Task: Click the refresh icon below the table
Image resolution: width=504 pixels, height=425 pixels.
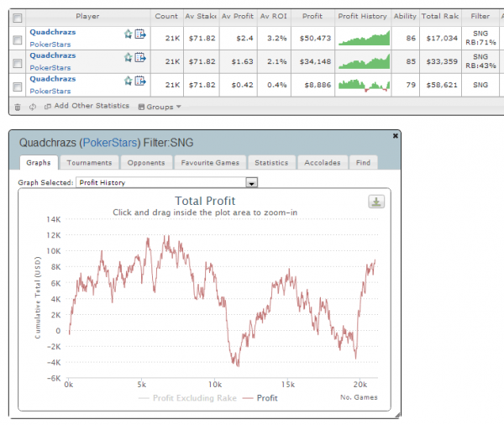Action: pos(33,107)
